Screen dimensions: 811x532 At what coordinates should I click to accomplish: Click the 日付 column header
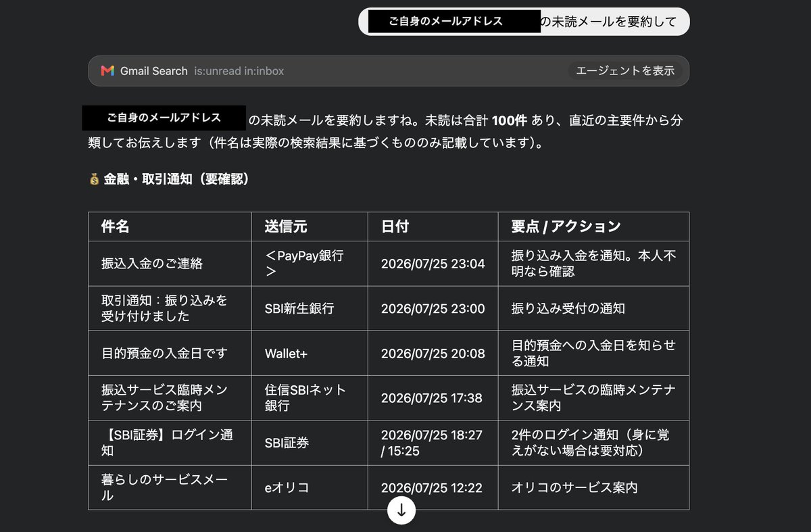point(433,226)
